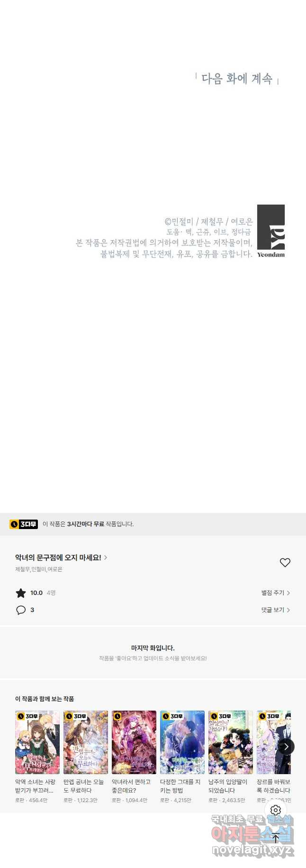Image resolution: width=306 pixels, height=868 pixels.
Task: Click the speech bubble comment icon
Action: tap(21, 610)
